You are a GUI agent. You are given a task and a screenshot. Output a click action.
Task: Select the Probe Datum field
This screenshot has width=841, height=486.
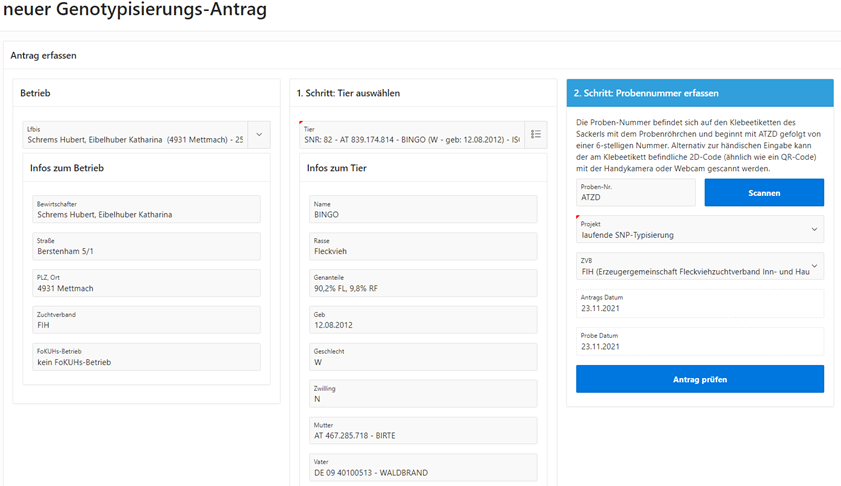(699, 342)
